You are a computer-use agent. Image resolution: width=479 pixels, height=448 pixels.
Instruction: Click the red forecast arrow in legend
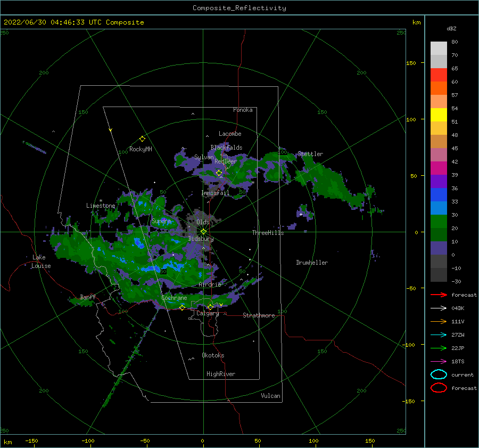439,295
